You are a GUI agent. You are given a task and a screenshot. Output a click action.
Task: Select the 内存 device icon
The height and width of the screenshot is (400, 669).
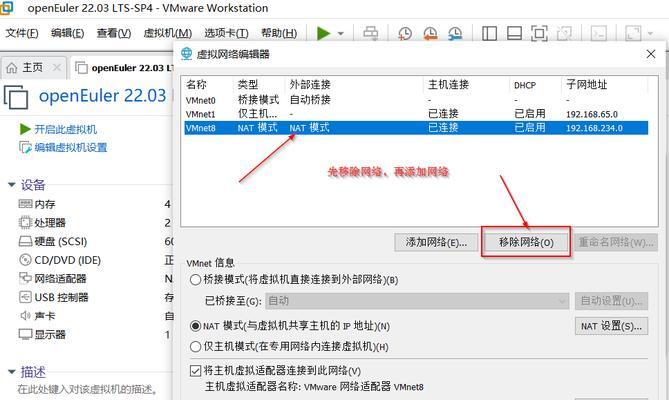pos(25,204)
